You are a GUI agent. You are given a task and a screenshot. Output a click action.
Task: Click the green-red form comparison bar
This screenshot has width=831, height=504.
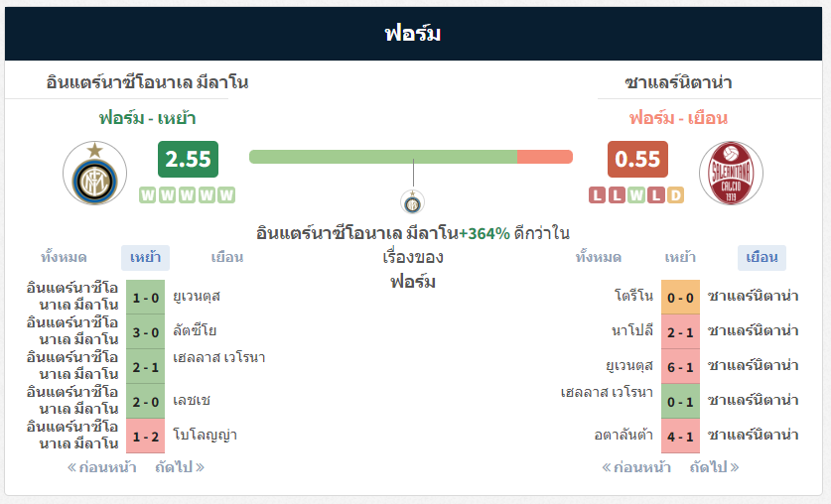click(411, 157)
